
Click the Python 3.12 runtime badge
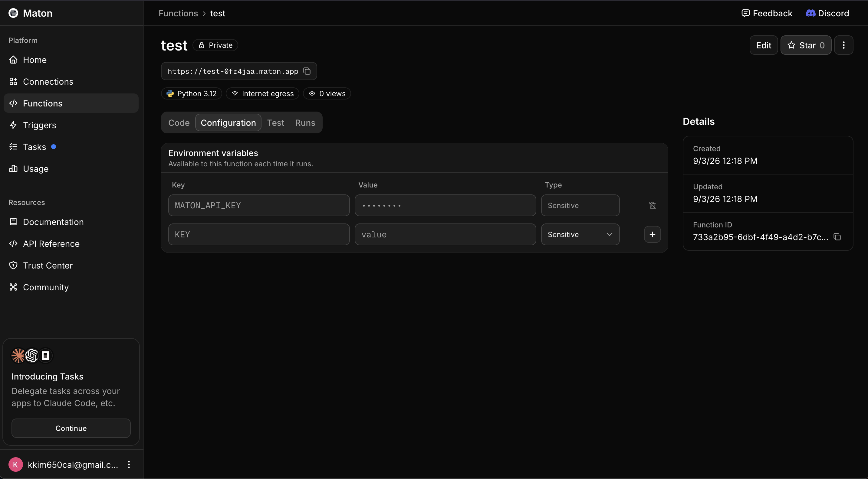pyautogui.click(x=191, y=93)
